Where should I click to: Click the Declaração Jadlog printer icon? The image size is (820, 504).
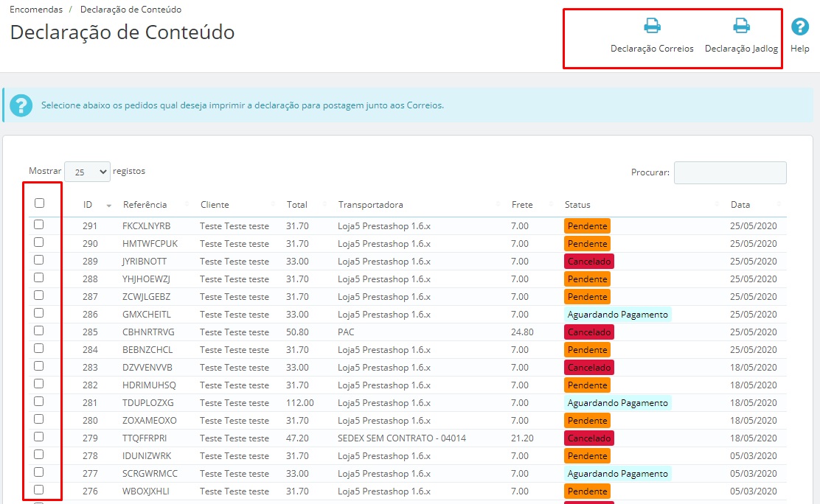(x=741, y=27)
